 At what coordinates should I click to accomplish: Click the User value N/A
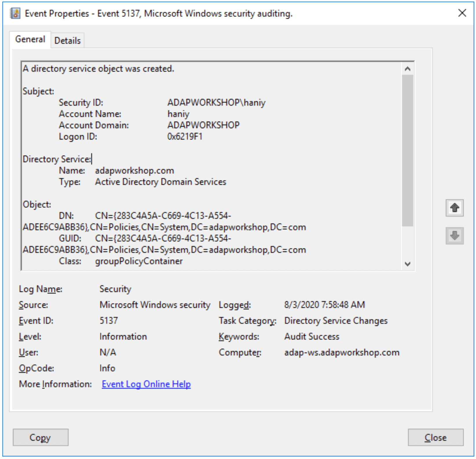click(108, 352)
